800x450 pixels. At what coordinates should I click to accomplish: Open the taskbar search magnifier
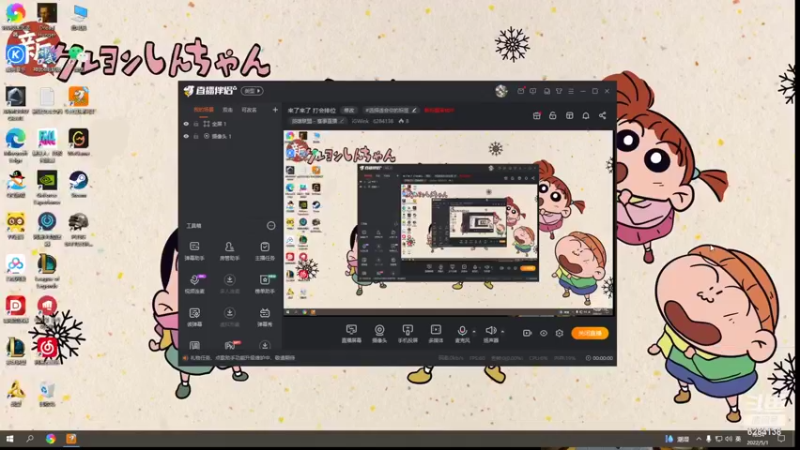tap(30, 439)
